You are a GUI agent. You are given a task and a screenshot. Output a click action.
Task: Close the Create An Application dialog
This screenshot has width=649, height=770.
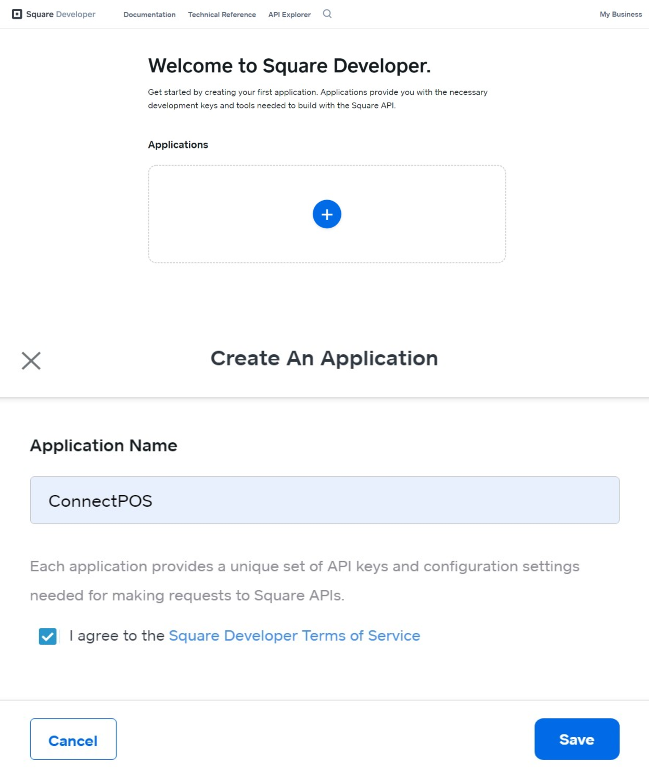(x=31, y=360)
